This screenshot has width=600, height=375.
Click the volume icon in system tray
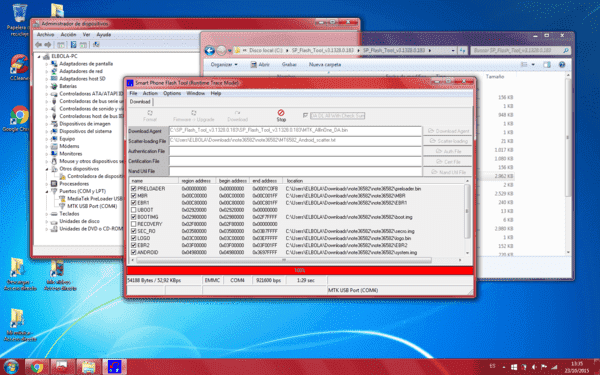[x=534, y=367]
